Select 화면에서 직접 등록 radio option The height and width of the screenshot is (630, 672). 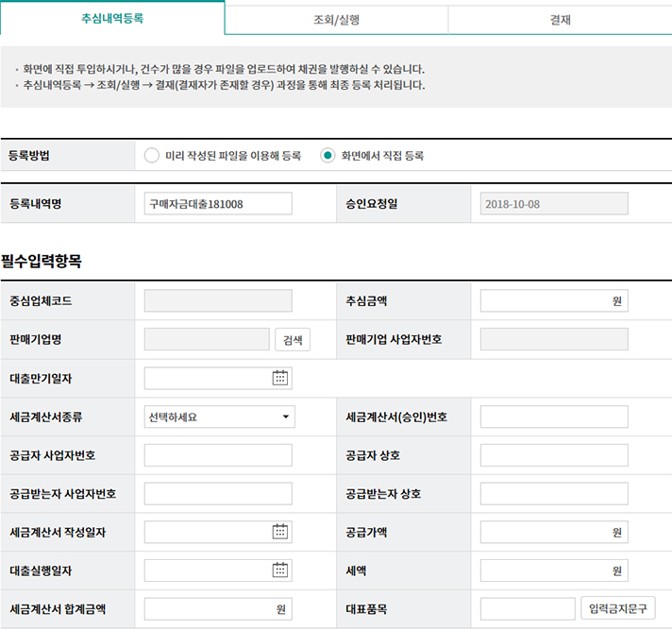click(x=328, y=156)
